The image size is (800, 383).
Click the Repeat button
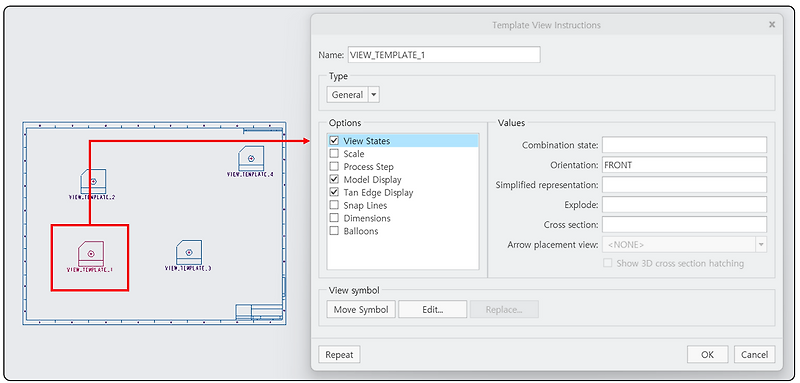(x=339, y=355)
